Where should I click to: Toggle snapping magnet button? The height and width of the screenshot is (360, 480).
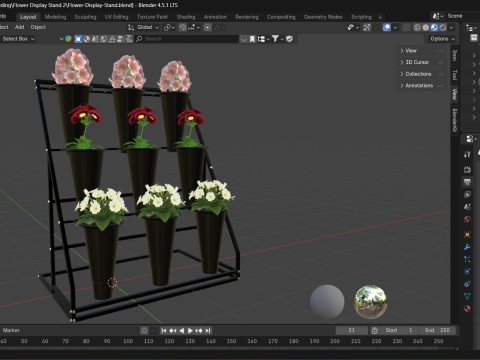[x=182, y=27]
